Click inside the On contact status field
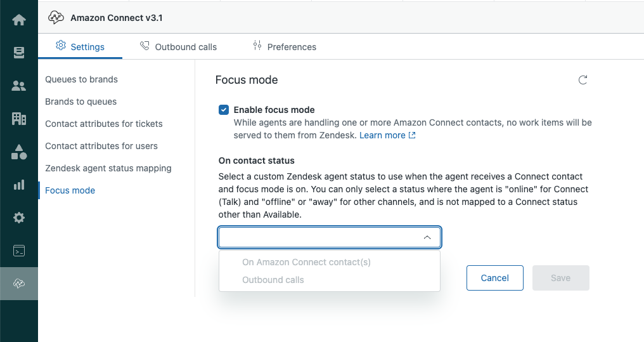 pos(317,237)
